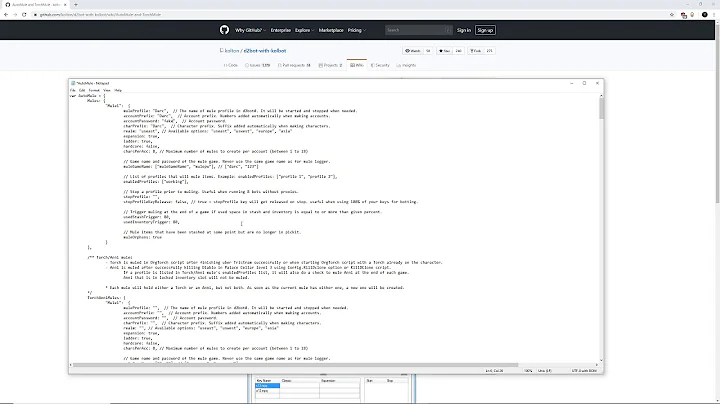Viewport: 720px width, 404px height.
Task: Open the new browser tab plus button
Action: pyautogui.click(x=76, y=5)
